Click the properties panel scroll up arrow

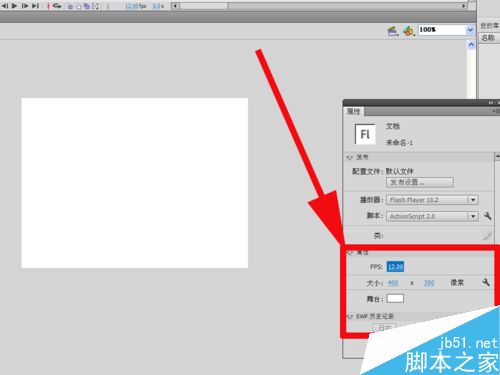pos(497,156)
